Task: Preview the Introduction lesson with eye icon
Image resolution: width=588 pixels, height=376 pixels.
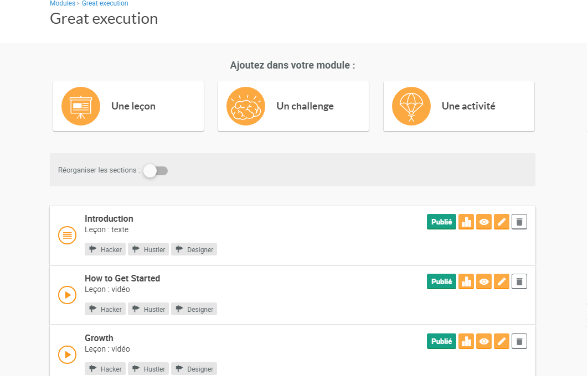Action: coord(484,222)
